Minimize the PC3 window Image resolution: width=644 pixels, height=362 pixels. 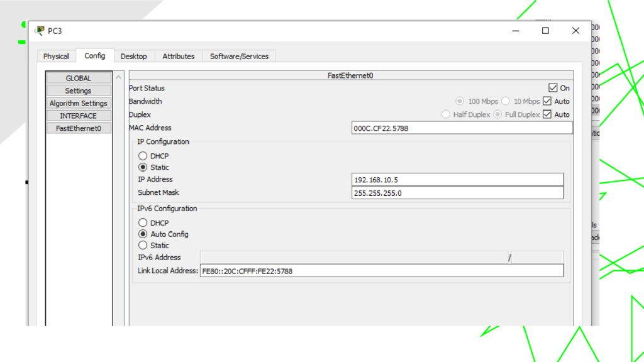(516, 31)
